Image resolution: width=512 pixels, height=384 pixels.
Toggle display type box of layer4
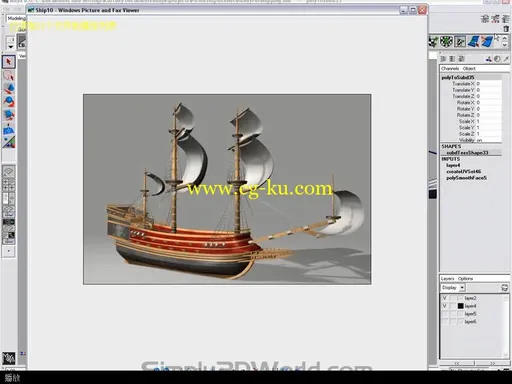pyautogui.click(x=453, y=306)
